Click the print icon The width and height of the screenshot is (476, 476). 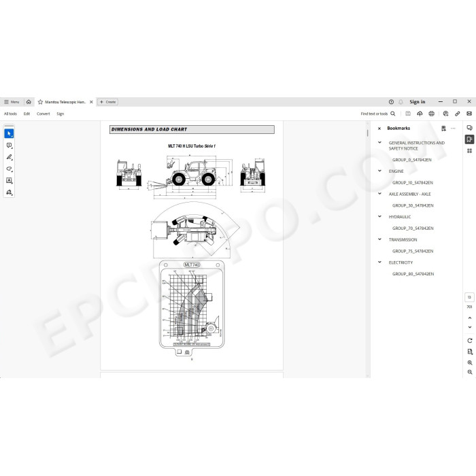[x=431, y=114]
